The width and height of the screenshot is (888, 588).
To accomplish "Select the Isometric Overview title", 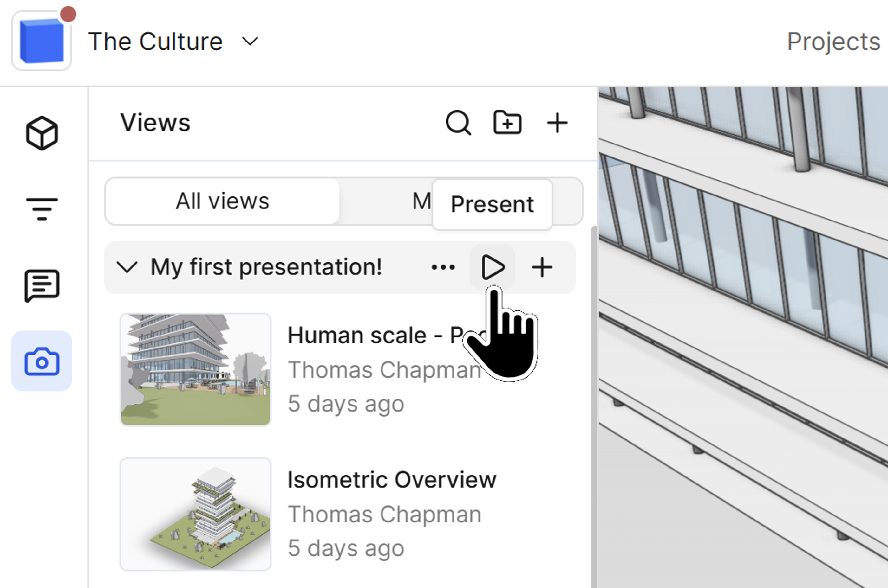I will pyautogui.click(x=391, y=480).
